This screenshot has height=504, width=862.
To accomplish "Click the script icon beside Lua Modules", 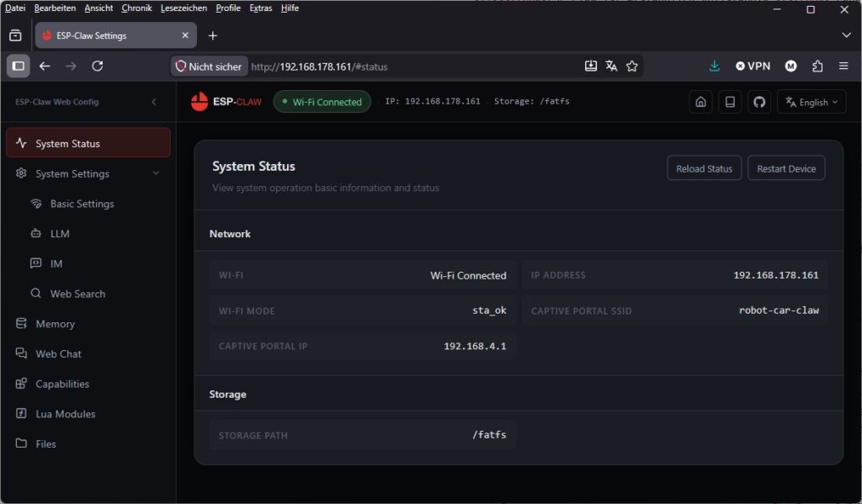I will pos(21,413).
